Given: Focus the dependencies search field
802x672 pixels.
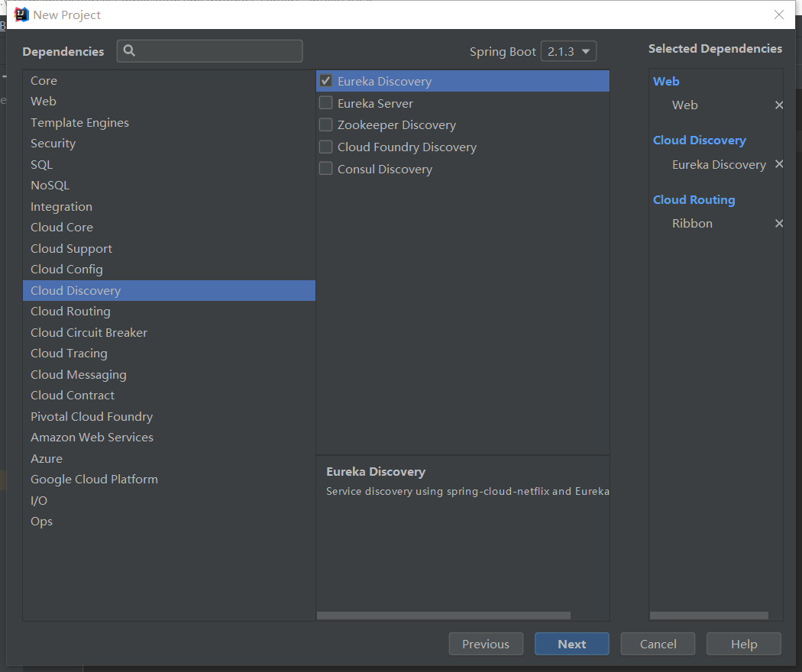Looking at the screenshot, I should coord(210,51).
